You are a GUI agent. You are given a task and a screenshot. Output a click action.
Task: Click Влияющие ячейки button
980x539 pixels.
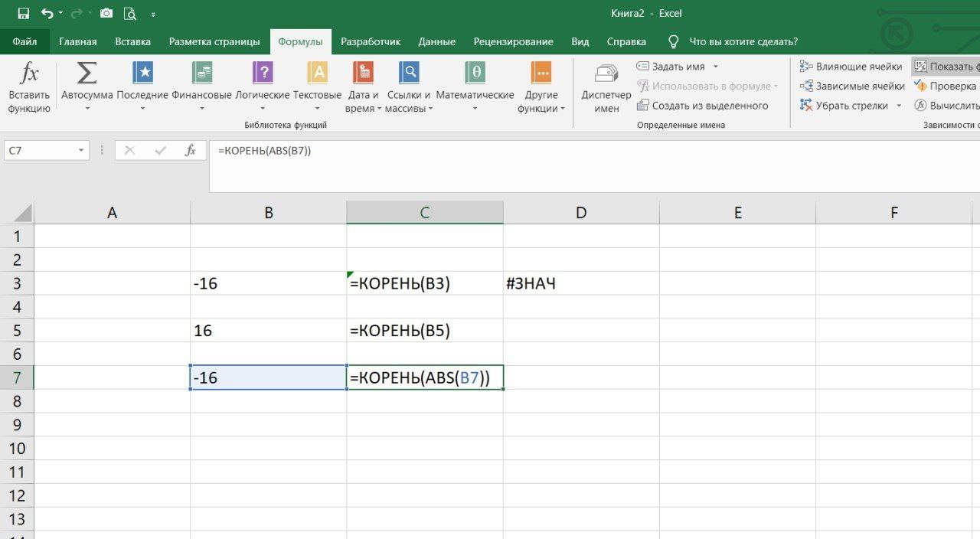(852, 67)
